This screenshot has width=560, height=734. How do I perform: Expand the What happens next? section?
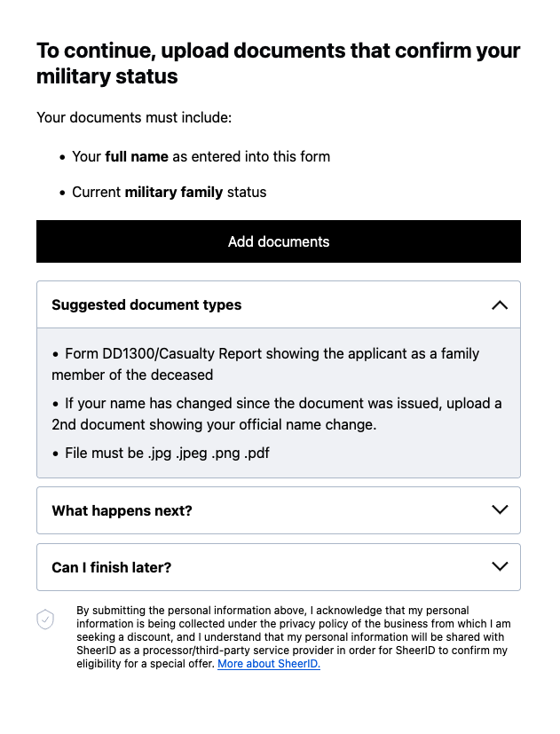pyautogui.click(x=279, y=510)
